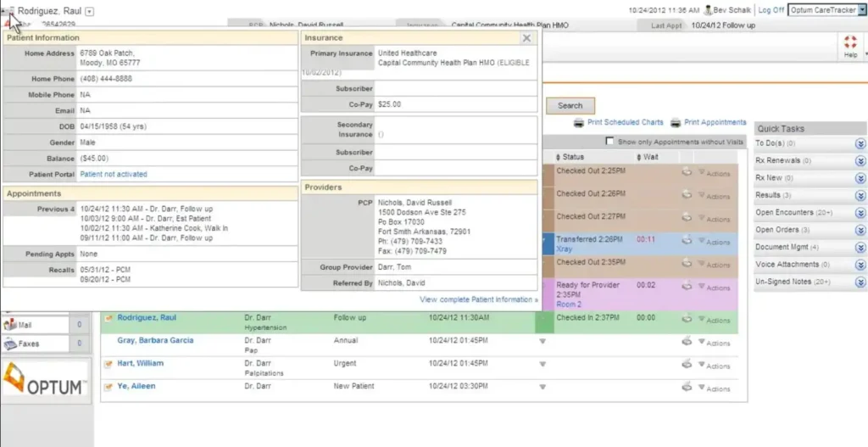Open the Faxes icon
Image resolution: width=868 pixels, height=447 pixels.
10,344
